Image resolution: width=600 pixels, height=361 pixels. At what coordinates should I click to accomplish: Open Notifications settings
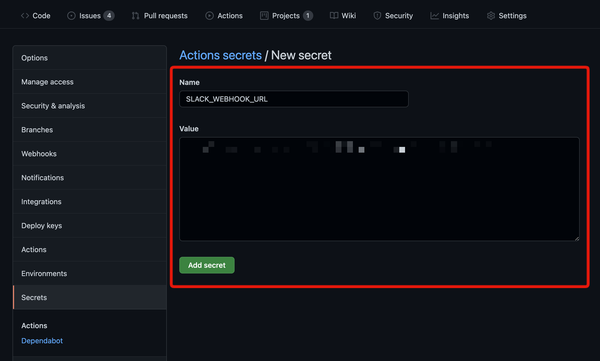(x=90, y=178)
